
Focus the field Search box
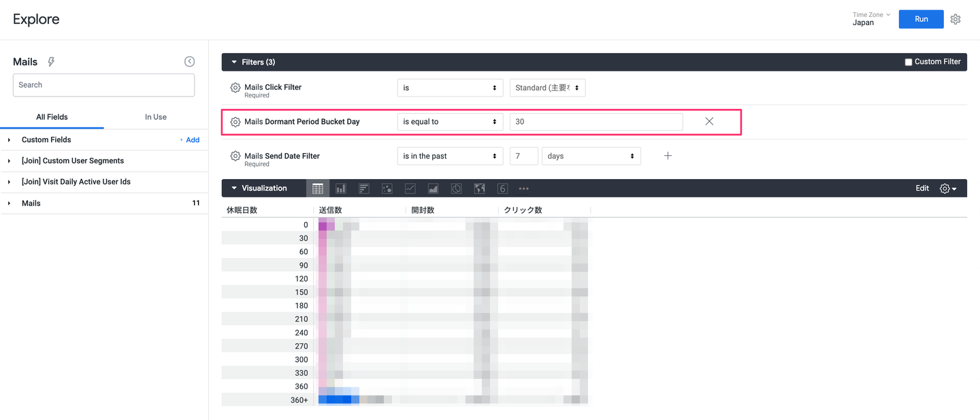pyautogui.click(x=103, y=85)
